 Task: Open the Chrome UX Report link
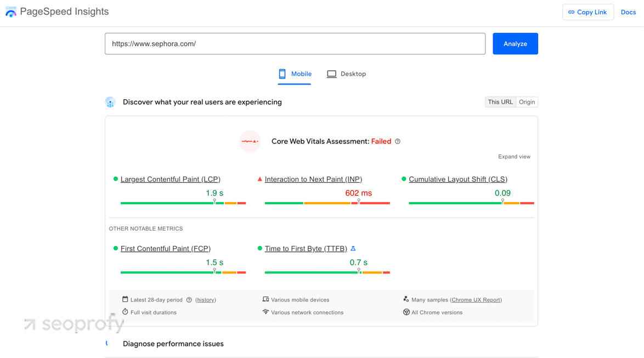pos(476,300)
